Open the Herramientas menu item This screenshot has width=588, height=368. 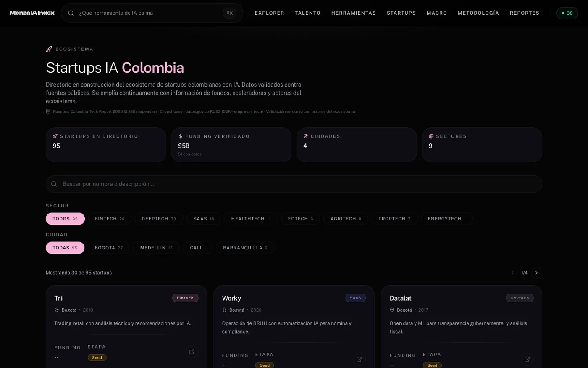(353, 13)
